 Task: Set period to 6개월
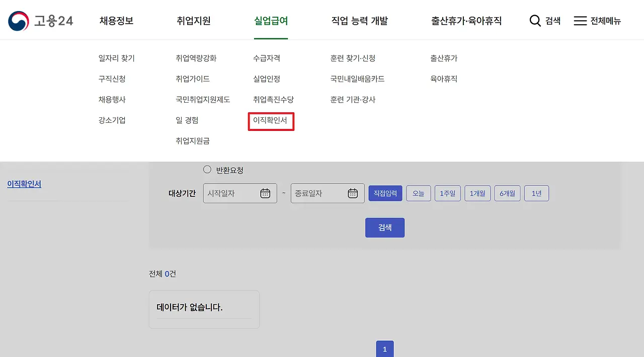tap(507, 193)
